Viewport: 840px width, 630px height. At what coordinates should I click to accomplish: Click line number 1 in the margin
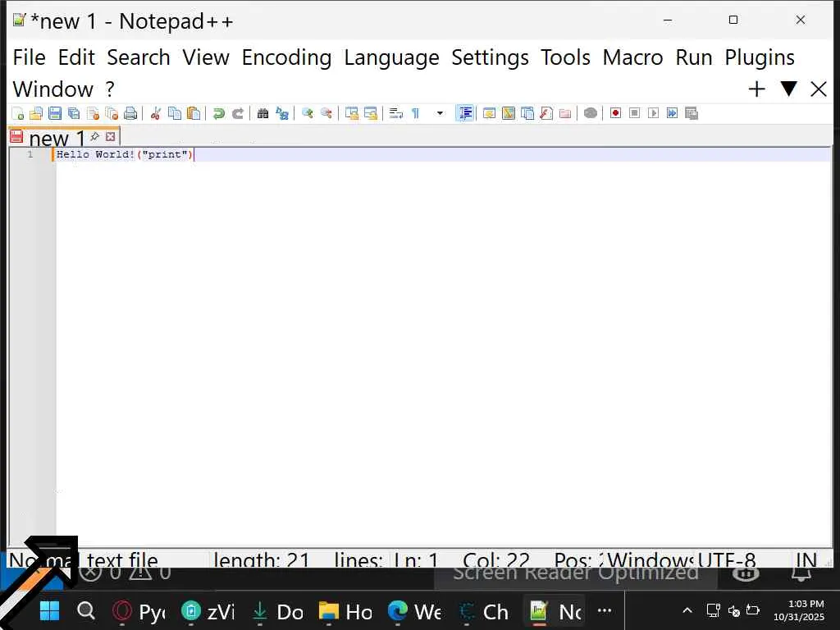click(x=30, y=154)
